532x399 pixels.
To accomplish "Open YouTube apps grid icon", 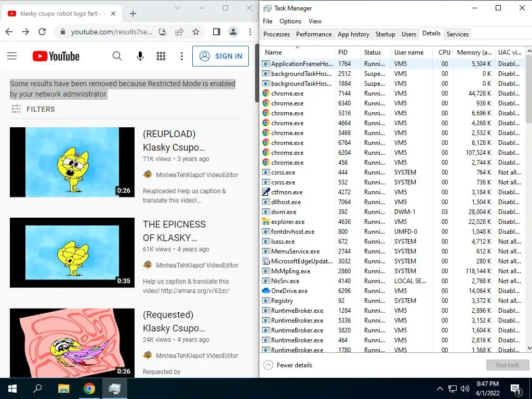I will pos(161,56).
